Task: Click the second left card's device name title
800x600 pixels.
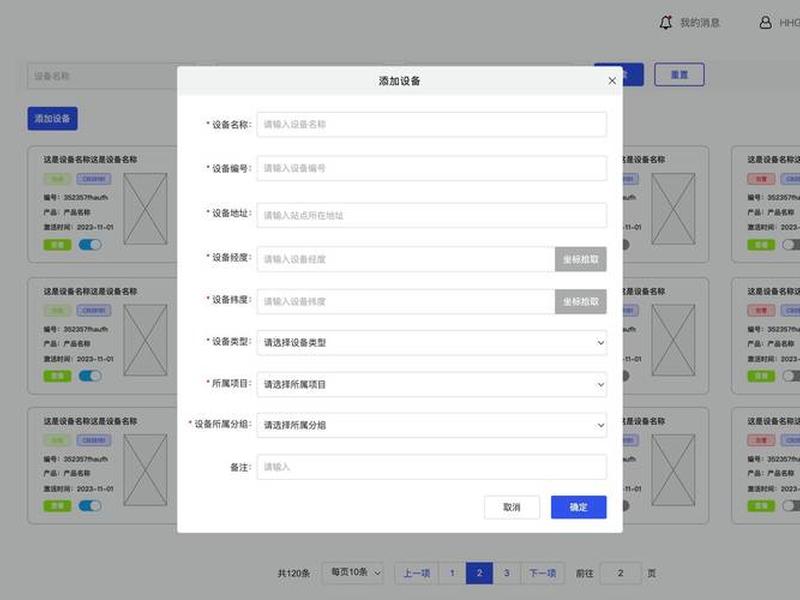Action: click(90, 291)
